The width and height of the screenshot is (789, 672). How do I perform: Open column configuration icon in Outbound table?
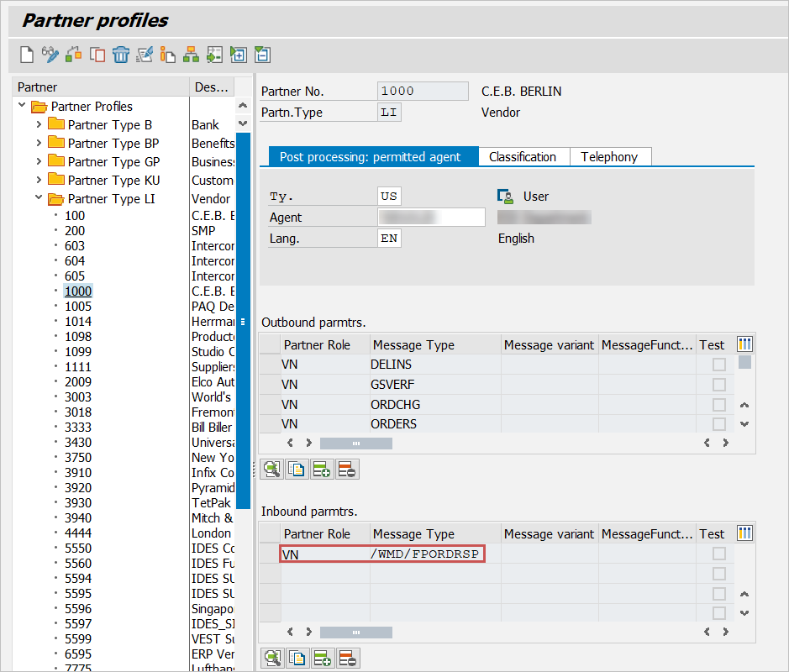744,344
